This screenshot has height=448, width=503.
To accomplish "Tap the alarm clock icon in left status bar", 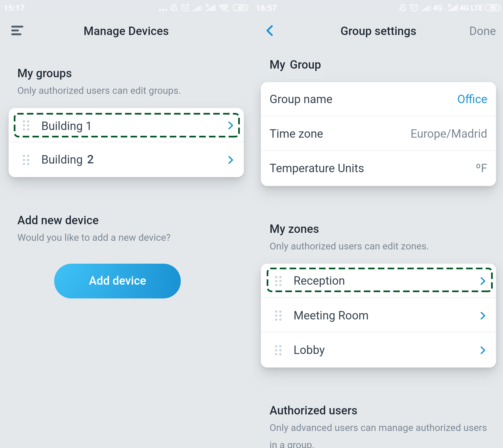I will click(185, 8).
